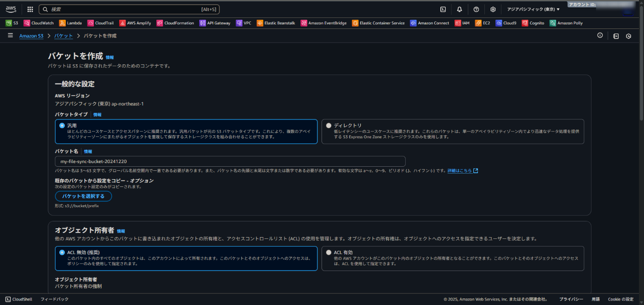Open the VPC favorite shortcut

(x=244, y=23)
